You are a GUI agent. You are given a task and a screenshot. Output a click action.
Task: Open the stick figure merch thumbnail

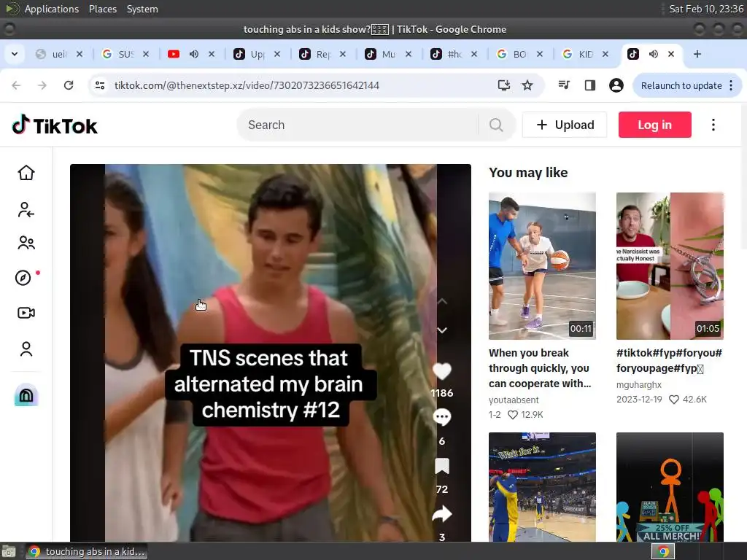[670, 486]
